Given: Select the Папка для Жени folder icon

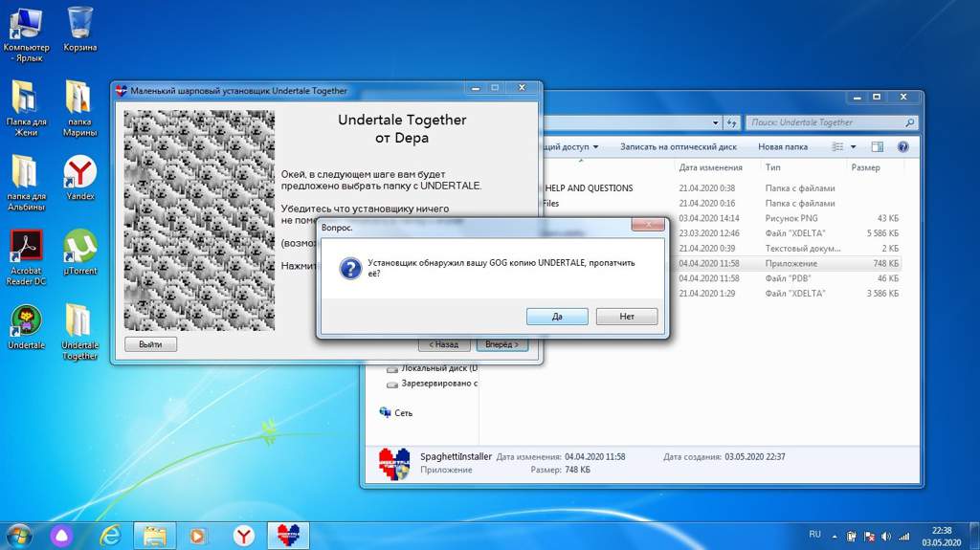Looking at the screenshot, I should pos(26,108).
